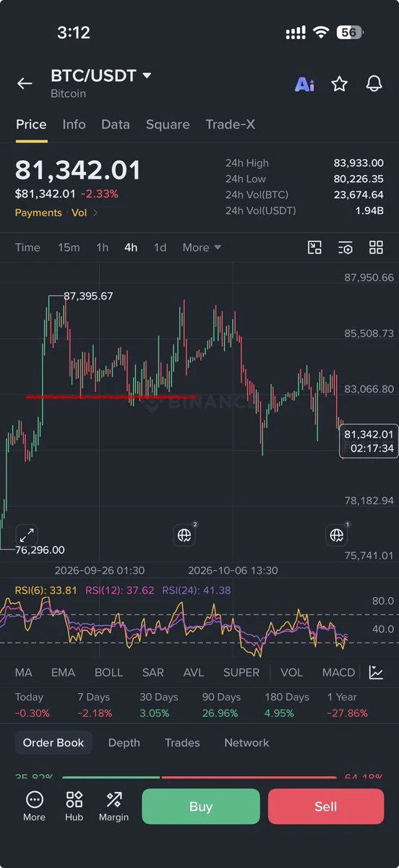The width and height of the screenshot is (399, 868).
Task: Open the Payments link
Action: (38, 213)
